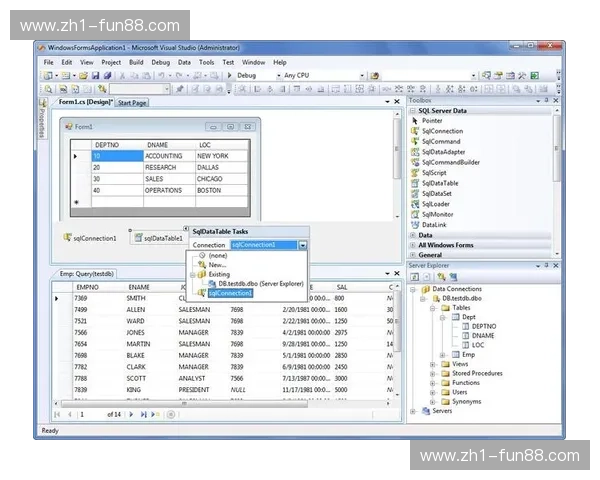This screenshot has width=600, height=480.
Task: Expand the Views folder node
Action: click(433, 364)
